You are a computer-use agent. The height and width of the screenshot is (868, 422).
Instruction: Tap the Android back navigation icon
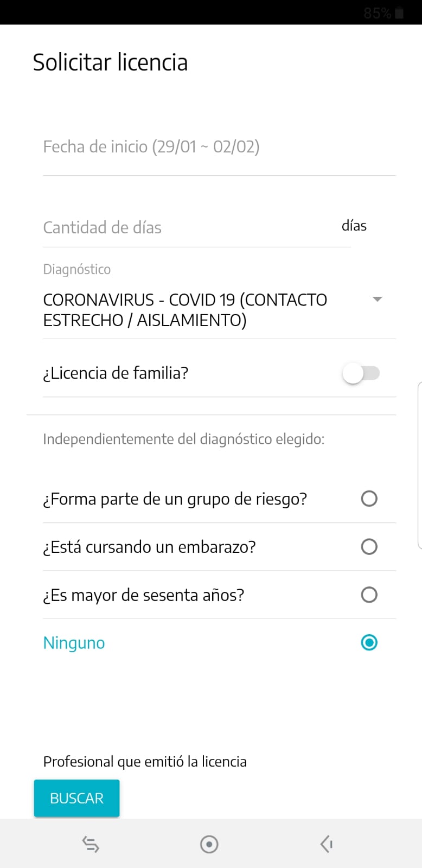326,844
